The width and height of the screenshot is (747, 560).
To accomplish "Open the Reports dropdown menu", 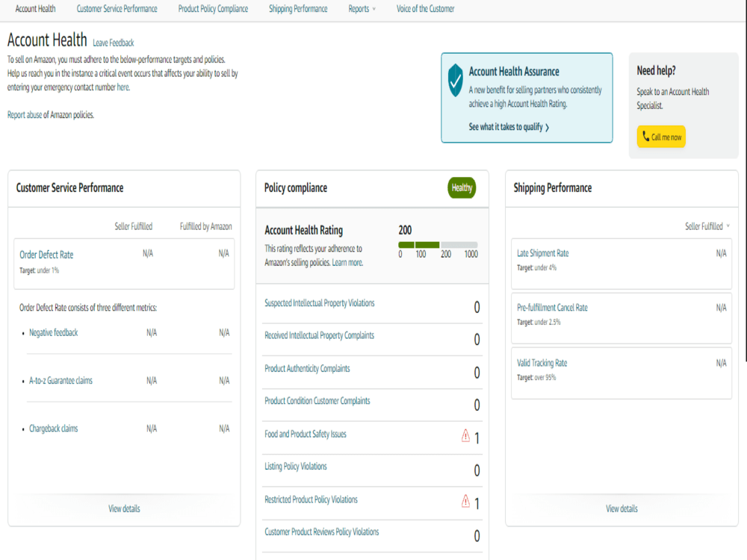I will pyautogui.click(x=362, y=8).
